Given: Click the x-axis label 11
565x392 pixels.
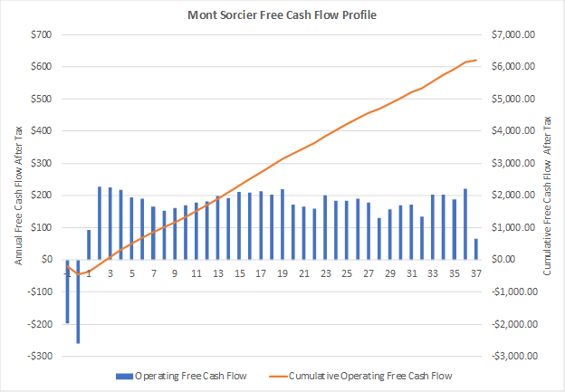Looking at the screenshot, I should pos(196,273).
